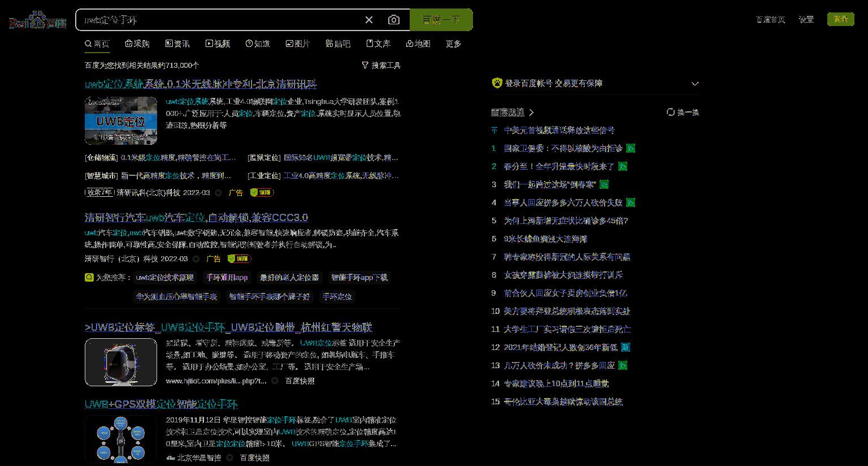Click the 保障 badge under 清研讯科 result

point(262,193)
